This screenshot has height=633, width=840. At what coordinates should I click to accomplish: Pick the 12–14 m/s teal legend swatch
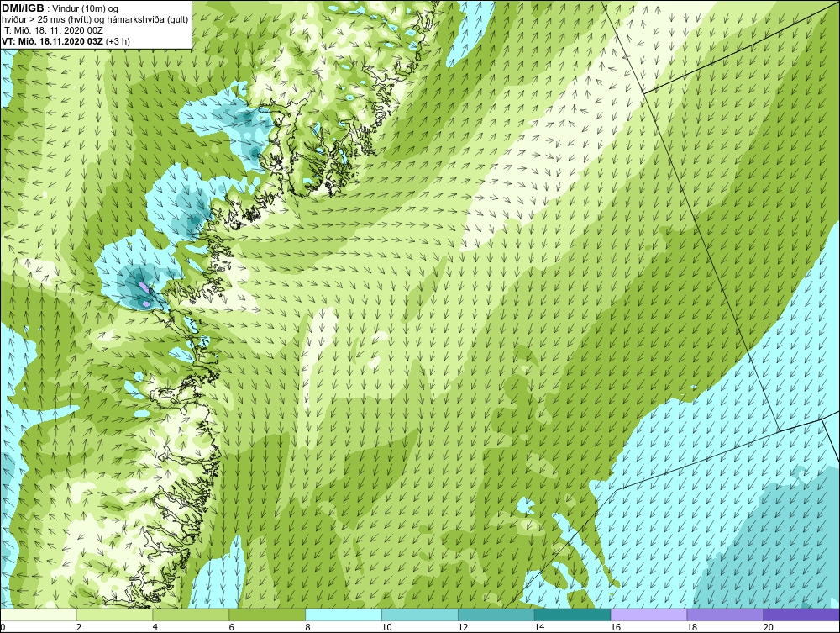point(496,615)
